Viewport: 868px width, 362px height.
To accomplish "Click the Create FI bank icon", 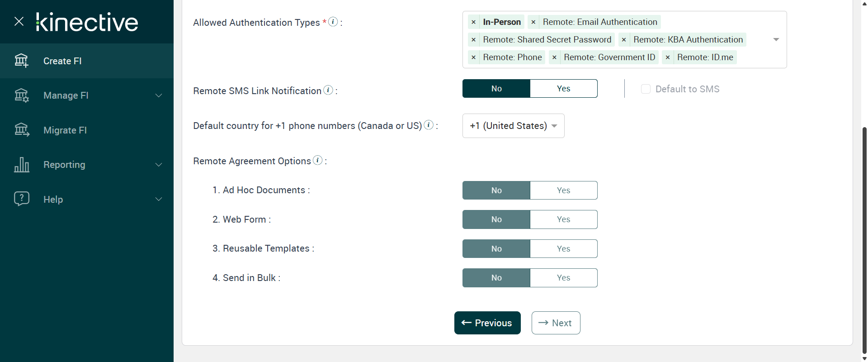I will [x=21, y=61].
